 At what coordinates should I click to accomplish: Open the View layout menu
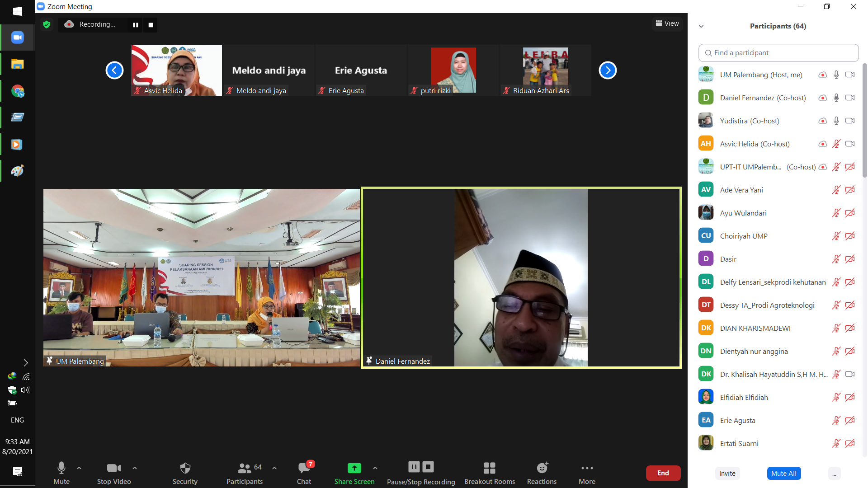(667, 23)
